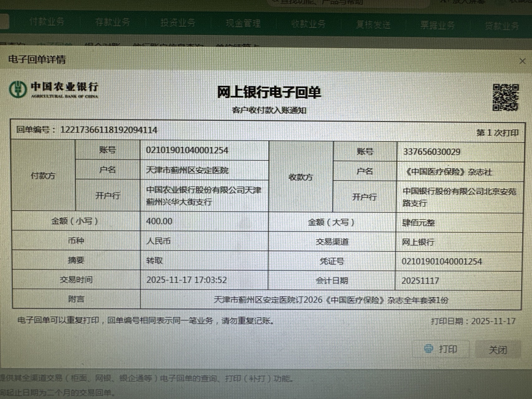Open the 贷款业务 menu
This screenshot has width=532, height=399.
(501, 26)
